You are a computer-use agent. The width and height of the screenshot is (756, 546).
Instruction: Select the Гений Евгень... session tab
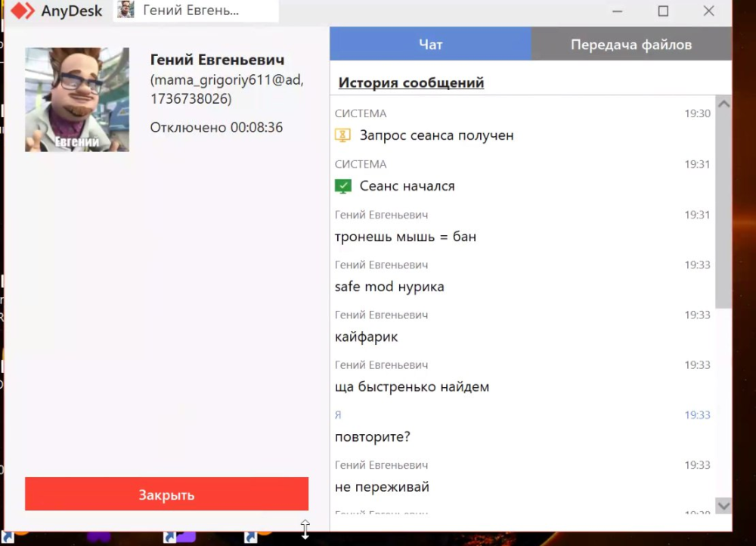pyautogui.click(x=197, y=10)
